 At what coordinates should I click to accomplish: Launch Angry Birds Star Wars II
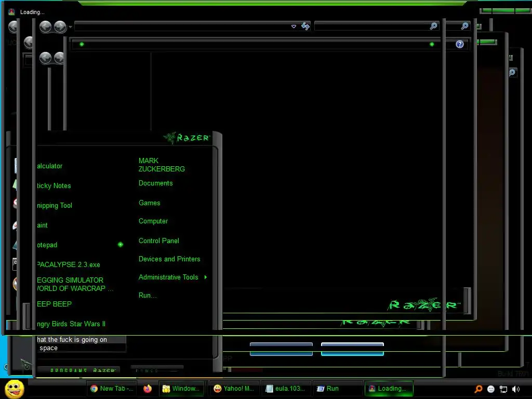tap(71, 324)
